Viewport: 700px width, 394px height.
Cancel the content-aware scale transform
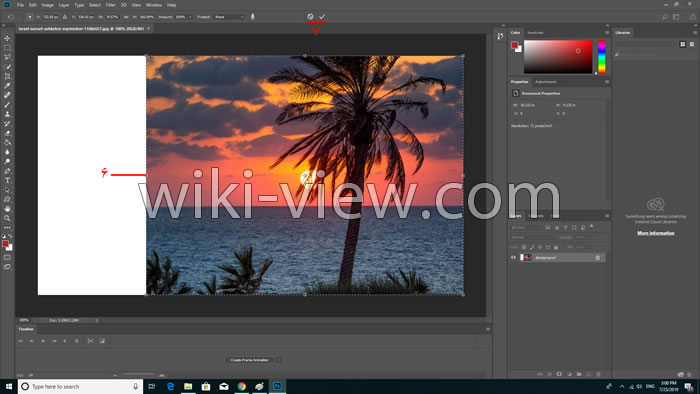(310, 17)
